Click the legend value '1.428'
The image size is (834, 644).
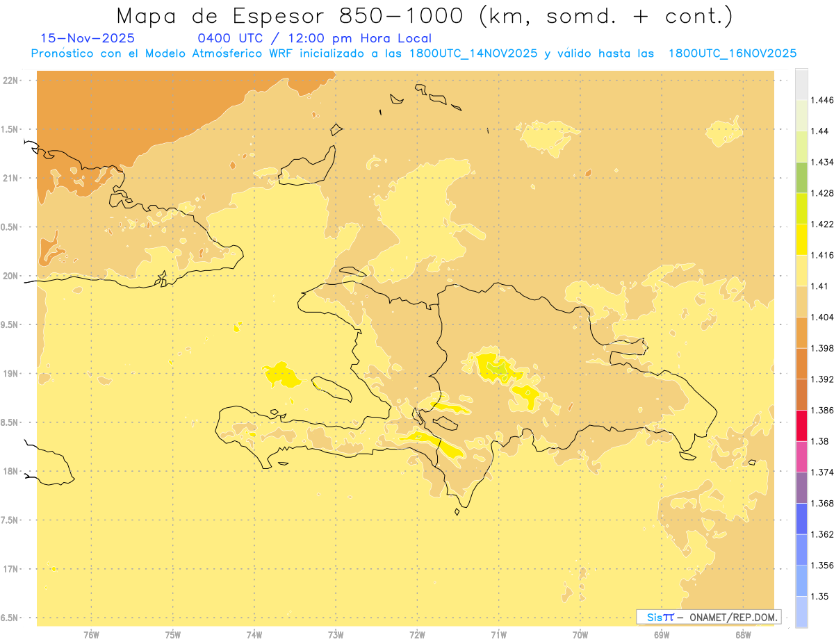click(x=821, y=193)
